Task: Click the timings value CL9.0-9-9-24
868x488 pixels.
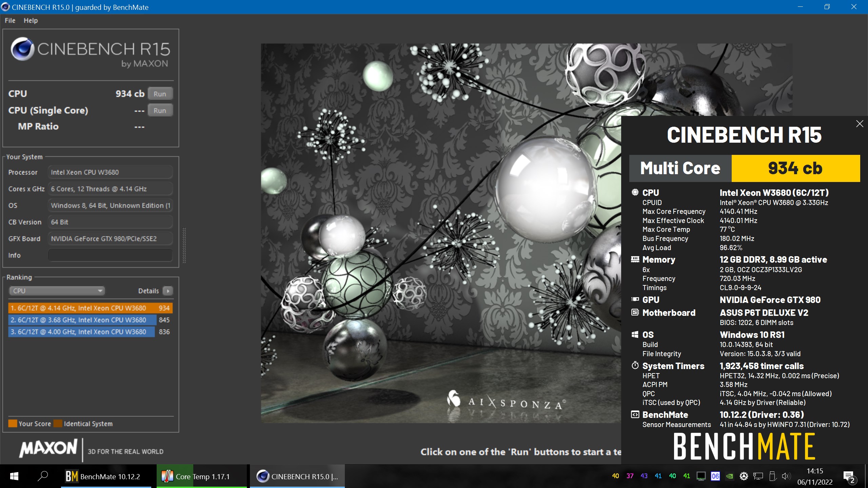Action: coord(741,288)
